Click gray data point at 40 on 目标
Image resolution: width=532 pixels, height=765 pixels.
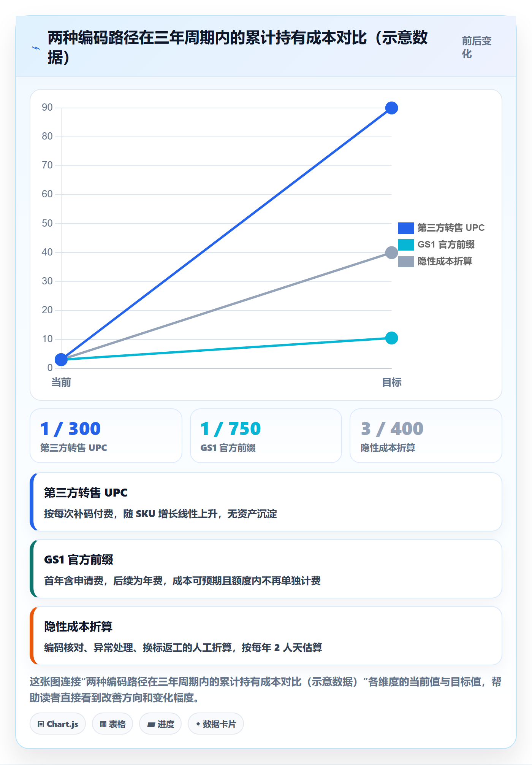coord(391,252)
